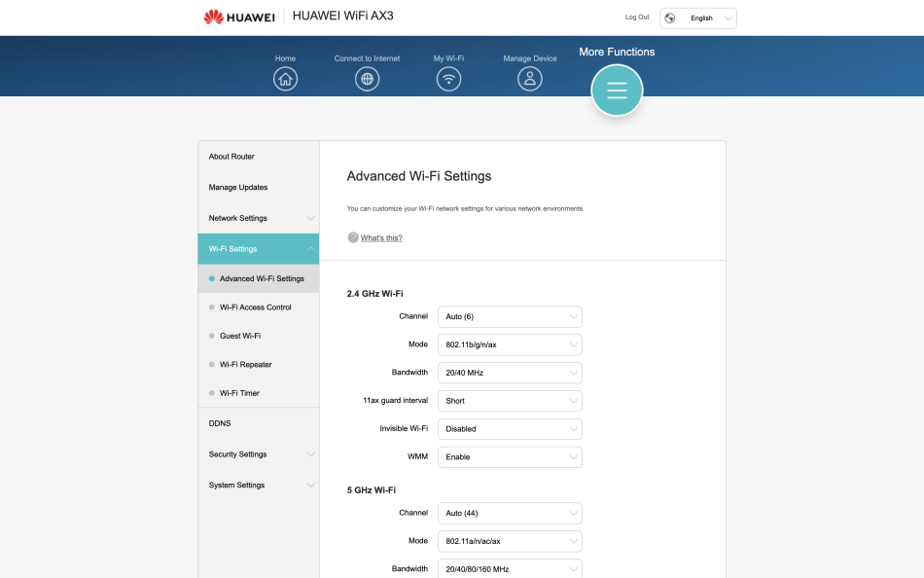Log out of the router

(x=637, y=18)
